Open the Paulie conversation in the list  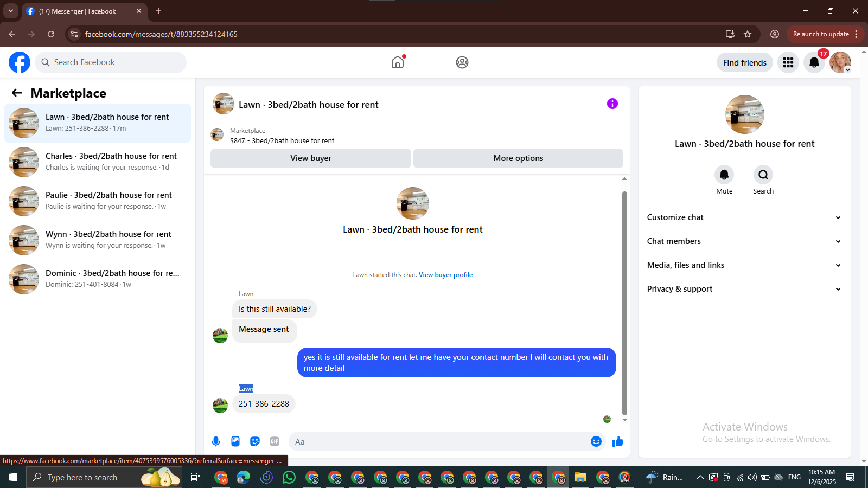click(x=98, y=201)
